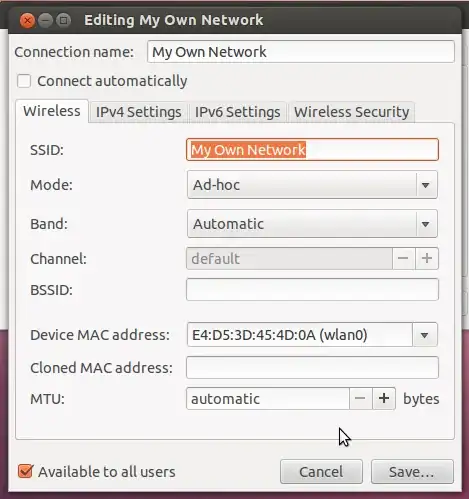Uncheck Available to all users
Viewport: 469px width, 499px height.
(25, 471)
